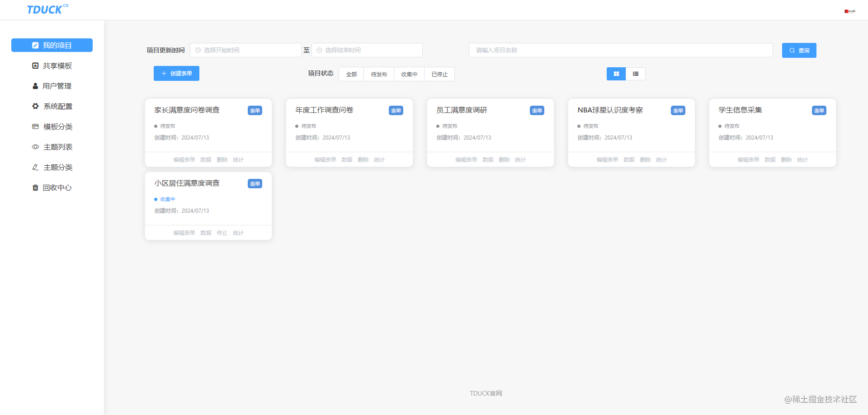The image size is (868, 415).
Task: Open 回收中心 menu item
Action: [x=52, y=187]
